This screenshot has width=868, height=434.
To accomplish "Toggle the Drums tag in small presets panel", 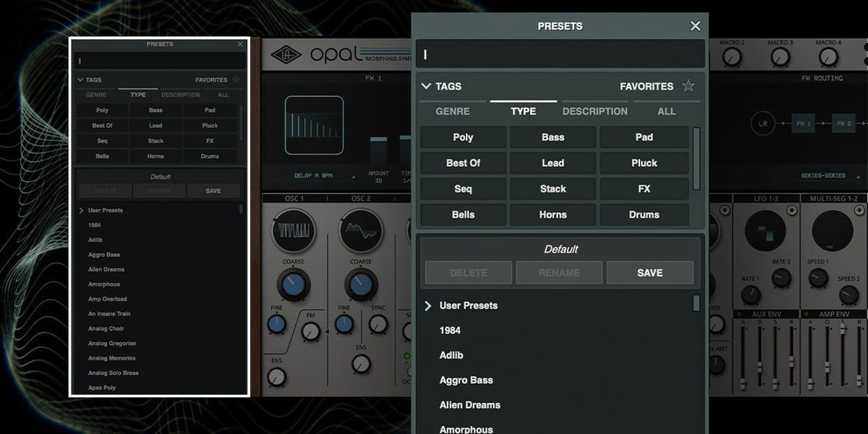I will [x=210, y=156].
